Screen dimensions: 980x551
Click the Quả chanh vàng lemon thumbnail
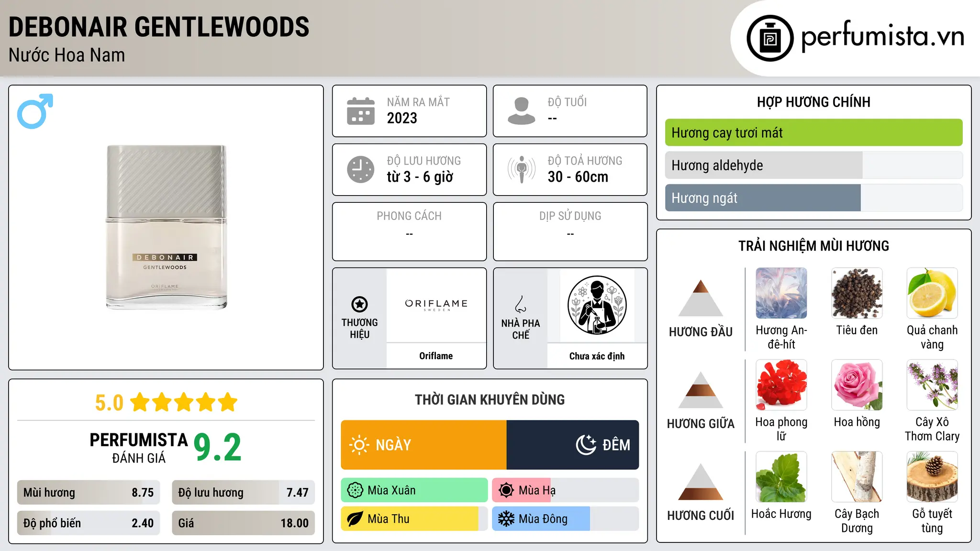click(x=932, y=293)
